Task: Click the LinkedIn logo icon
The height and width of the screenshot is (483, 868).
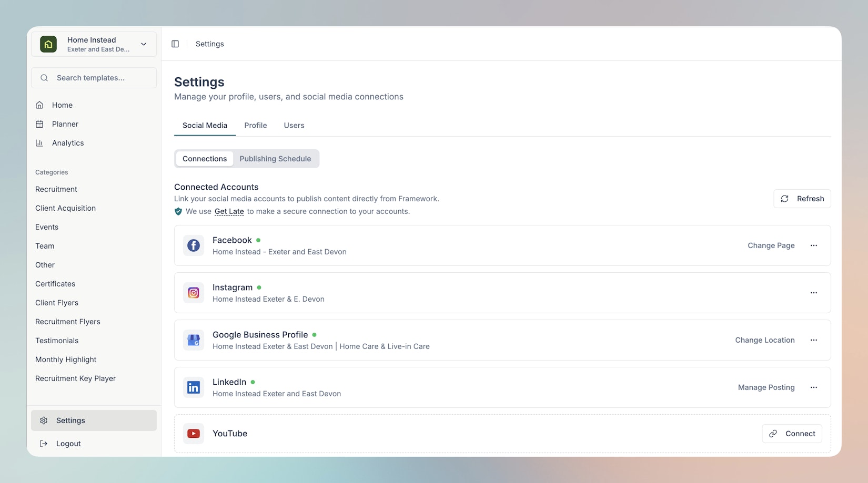Action: pos(194,387)
